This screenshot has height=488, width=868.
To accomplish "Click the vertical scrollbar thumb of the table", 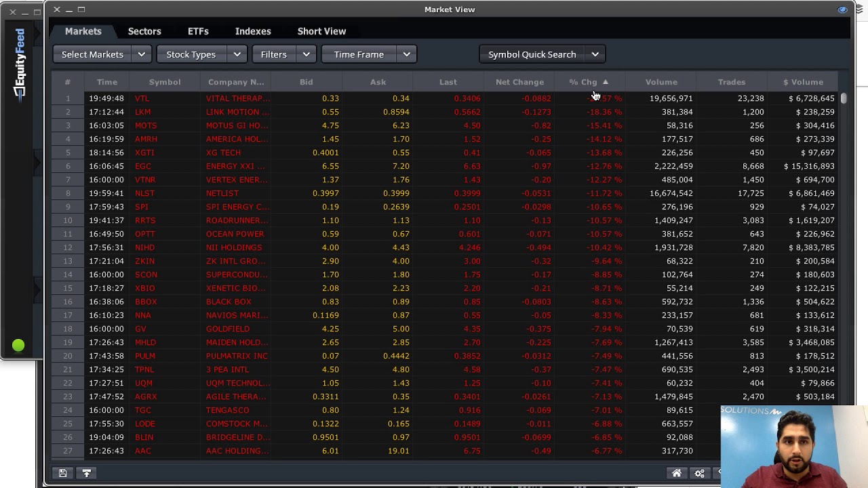I will click(844, 98).
